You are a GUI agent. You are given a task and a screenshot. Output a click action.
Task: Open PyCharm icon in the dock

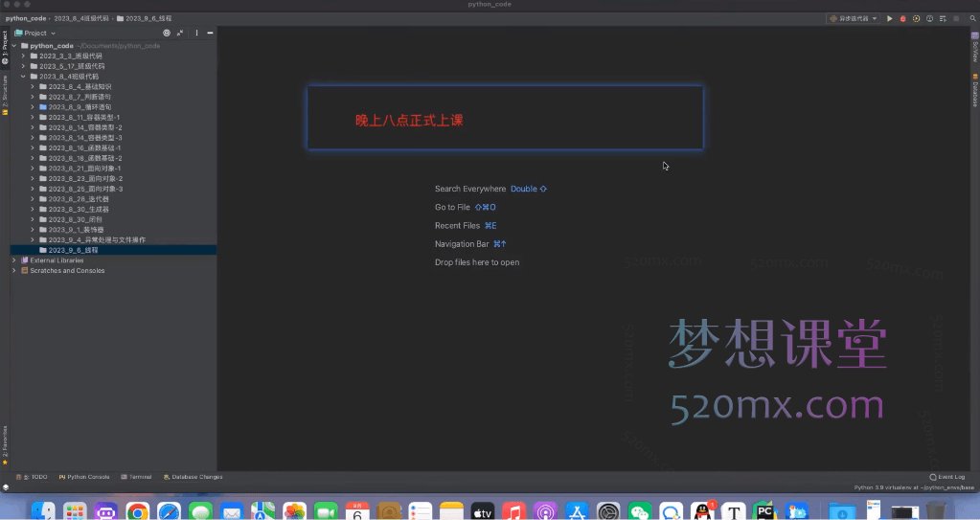point(765,511)
